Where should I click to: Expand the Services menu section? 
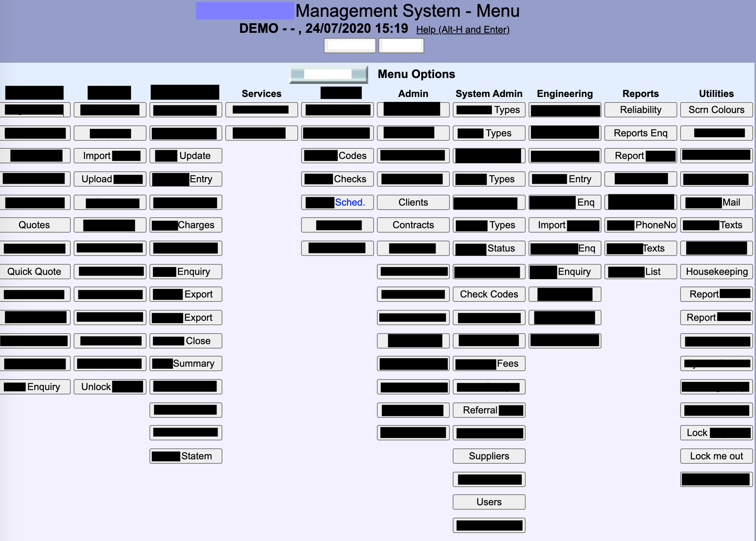[261, 94]
